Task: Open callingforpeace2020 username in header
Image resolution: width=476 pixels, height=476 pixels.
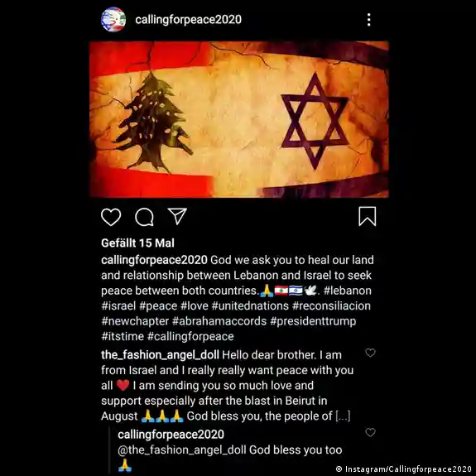Action: [188, 20]
